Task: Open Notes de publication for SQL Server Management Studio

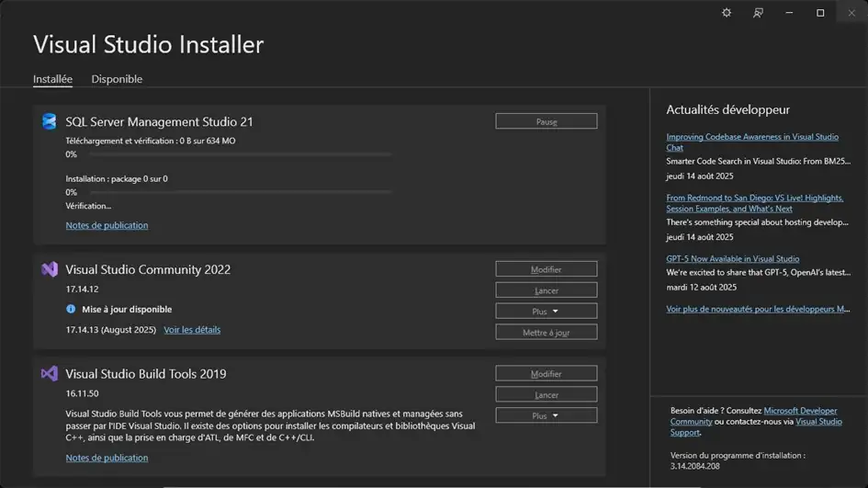Action: (107, 225)
